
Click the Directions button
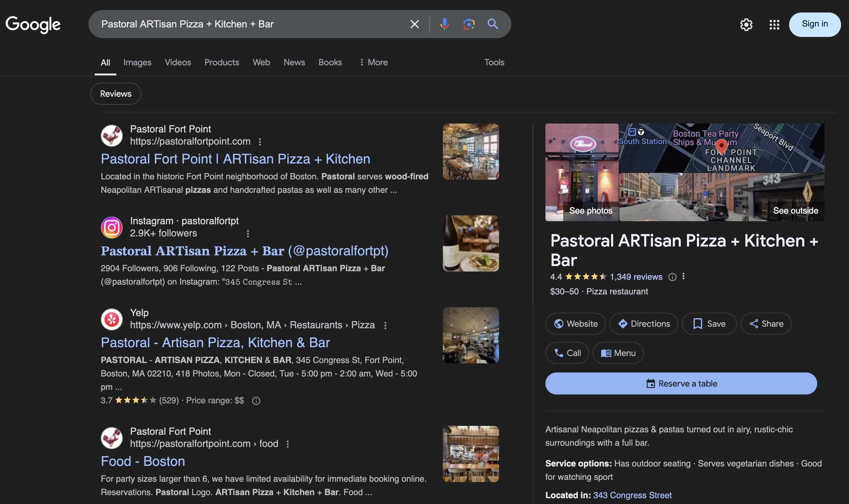(643, 324)
